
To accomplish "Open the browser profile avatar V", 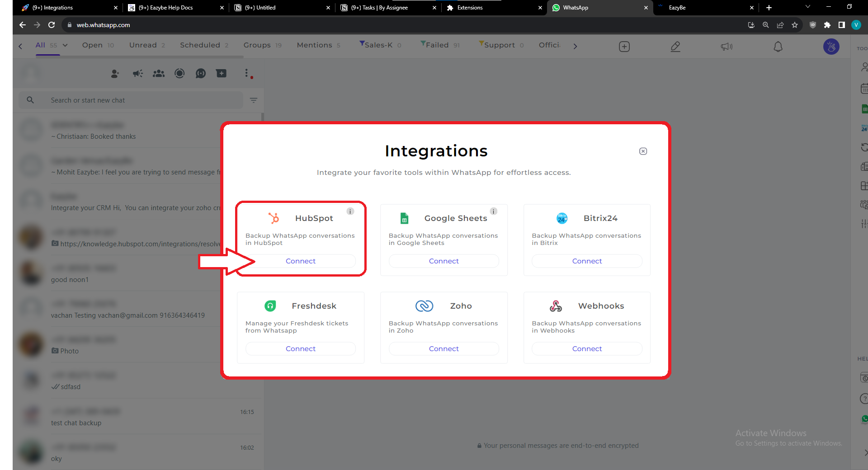I will coord(856,25).
